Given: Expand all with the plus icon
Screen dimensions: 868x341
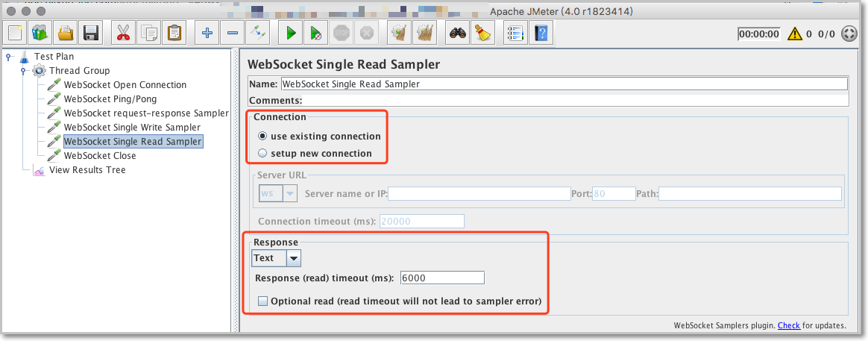Looking at the screenshot, I should point(207,34).
